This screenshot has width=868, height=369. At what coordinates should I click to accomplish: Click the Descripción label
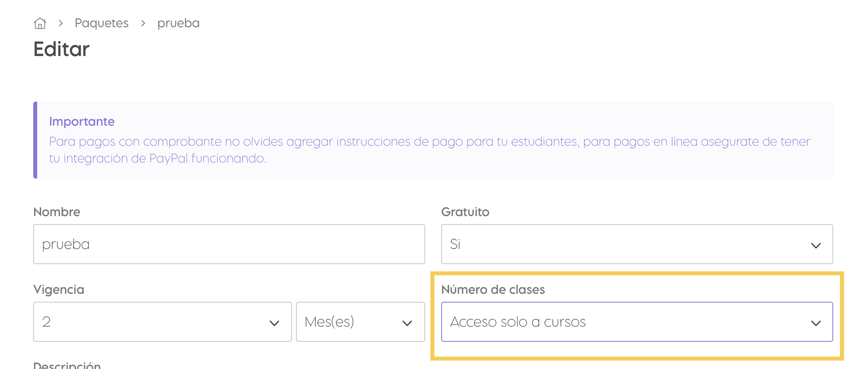click(x=67, y=365)
